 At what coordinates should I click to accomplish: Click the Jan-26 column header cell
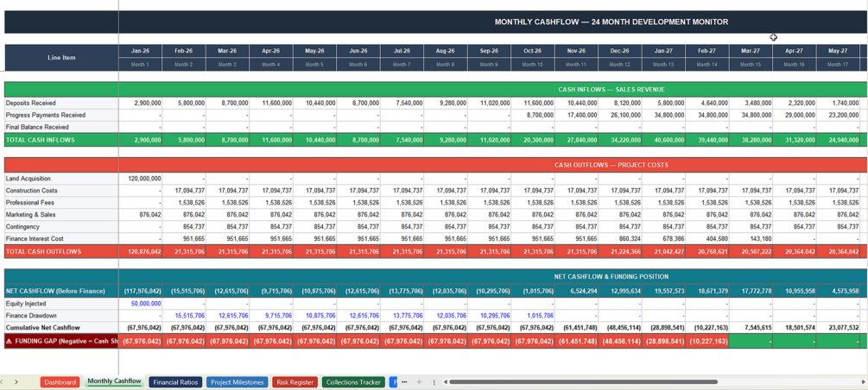pos(140,51)
